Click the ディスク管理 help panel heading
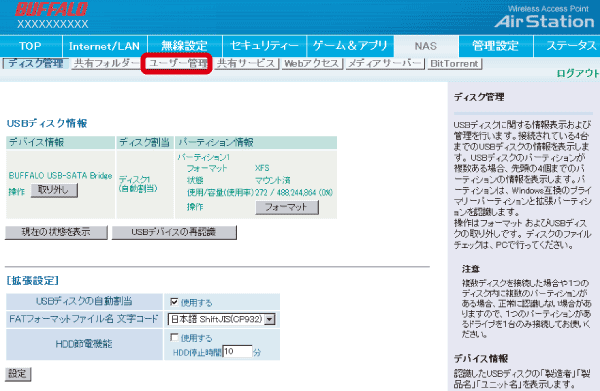This screenshot has height=391, width=600. 479,97
